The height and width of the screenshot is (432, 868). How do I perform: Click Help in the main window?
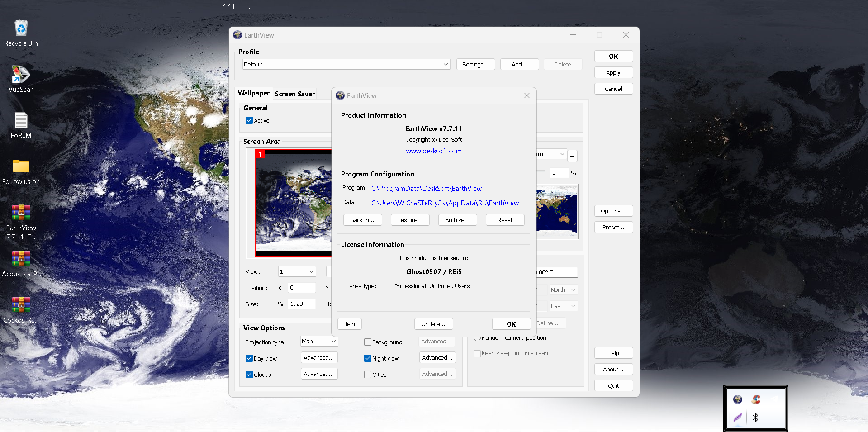click(613, 353)
